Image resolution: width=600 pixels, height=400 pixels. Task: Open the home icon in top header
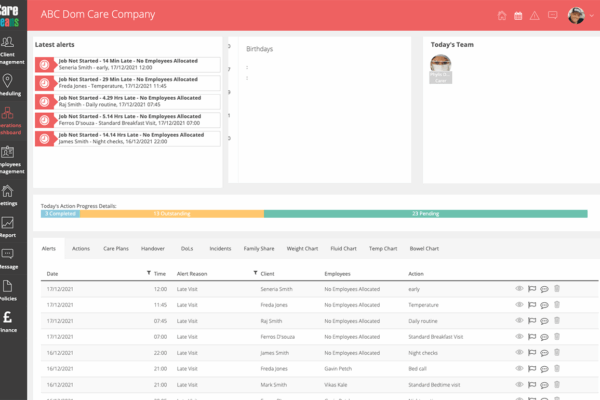[502, 15]
